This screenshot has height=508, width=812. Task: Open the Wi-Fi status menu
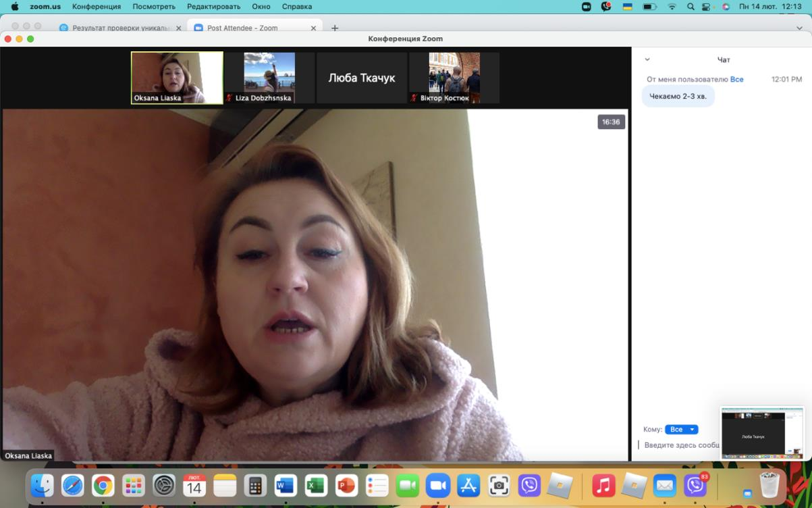672,7
